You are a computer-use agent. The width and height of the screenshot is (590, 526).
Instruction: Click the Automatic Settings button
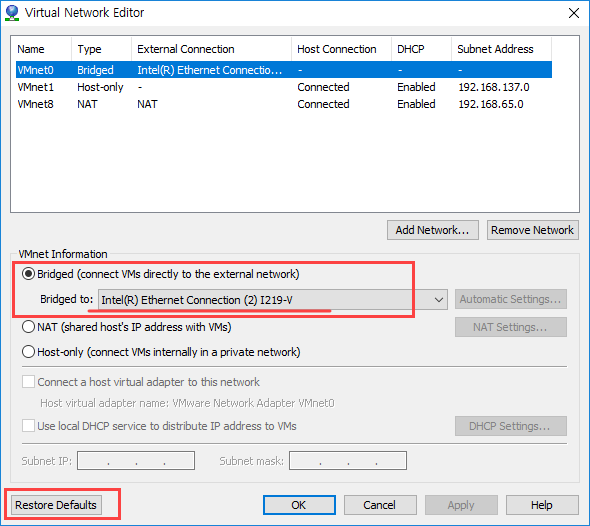(x=511, y=299)
